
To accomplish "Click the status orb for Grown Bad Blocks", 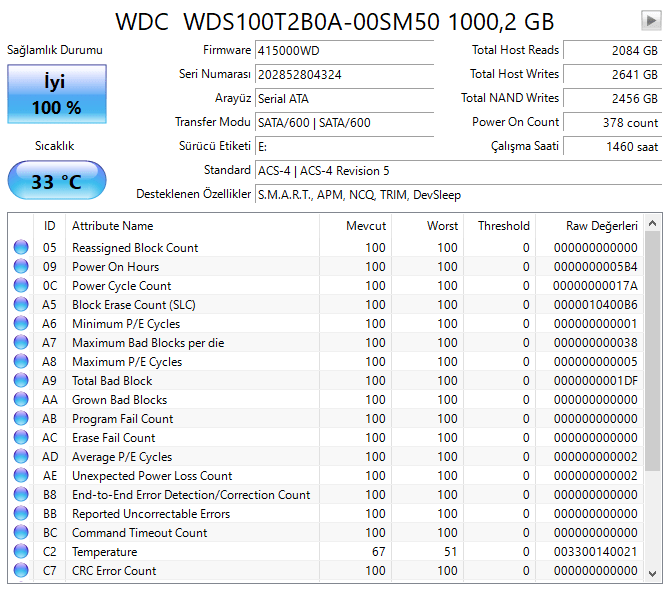I will [x=21, y=399].
